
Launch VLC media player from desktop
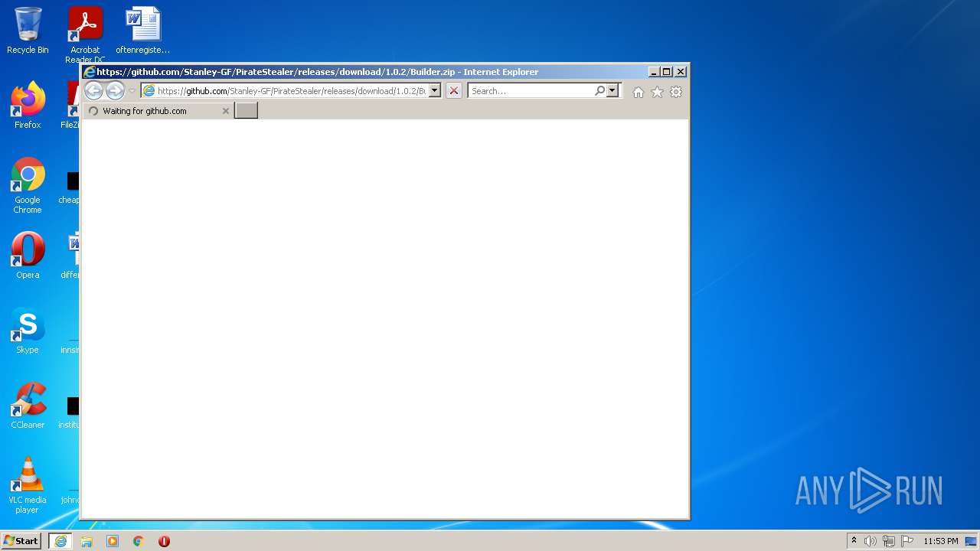pos(28,485)
